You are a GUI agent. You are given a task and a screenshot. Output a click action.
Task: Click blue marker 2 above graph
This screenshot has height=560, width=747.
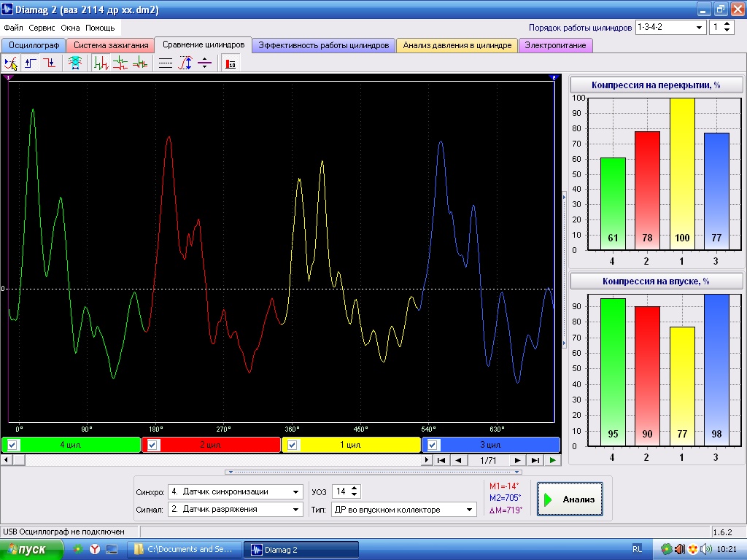(x=553, y=77)
